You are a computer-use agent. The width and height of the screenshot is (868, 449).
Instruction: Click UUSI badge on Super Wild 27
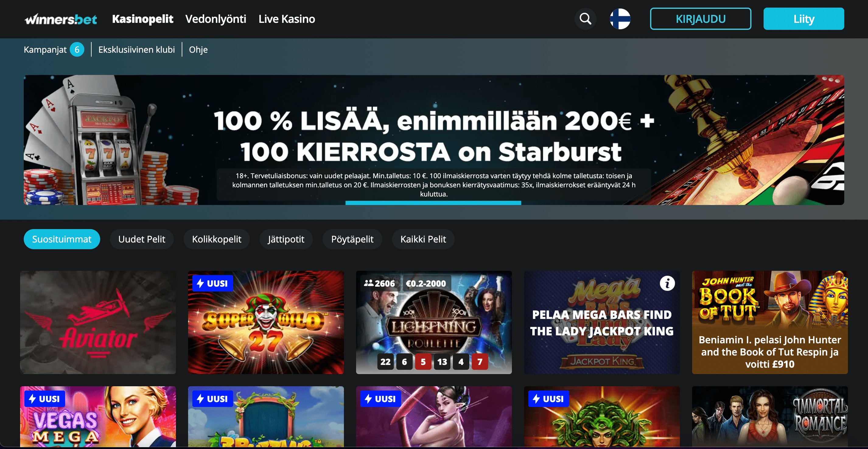(212, 283)
